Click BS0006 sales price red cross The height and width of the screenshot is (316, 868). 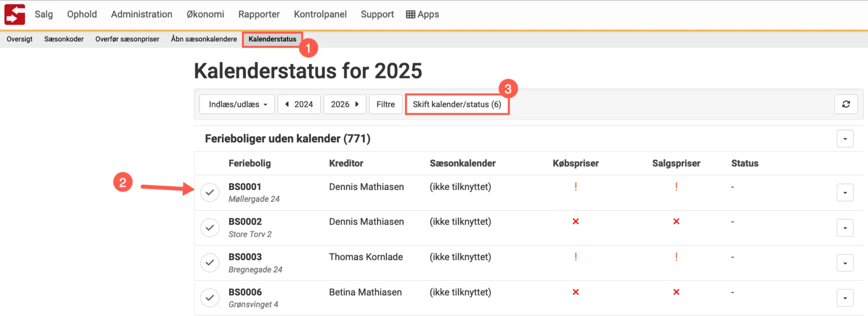click(676, 292)
